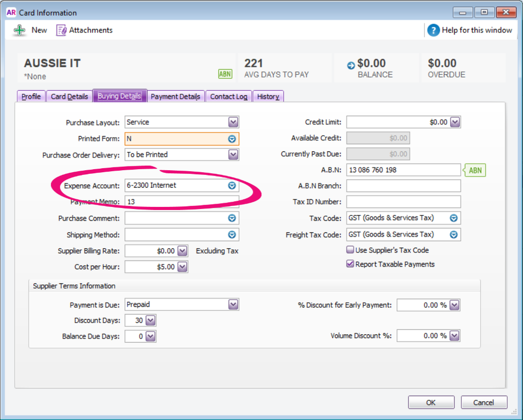Click the Help for this window icon

click(x=433, y=30)
